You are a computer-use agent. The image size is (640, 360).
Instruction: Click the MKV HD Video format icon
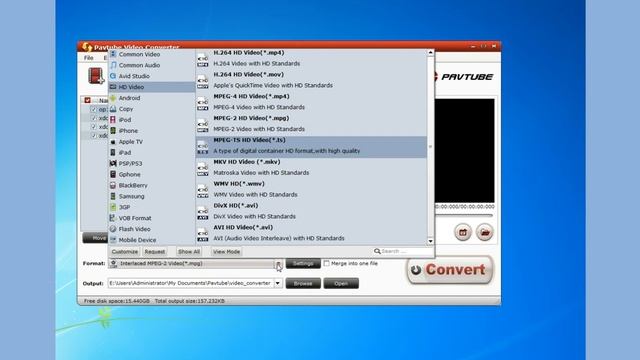[202, 169]
